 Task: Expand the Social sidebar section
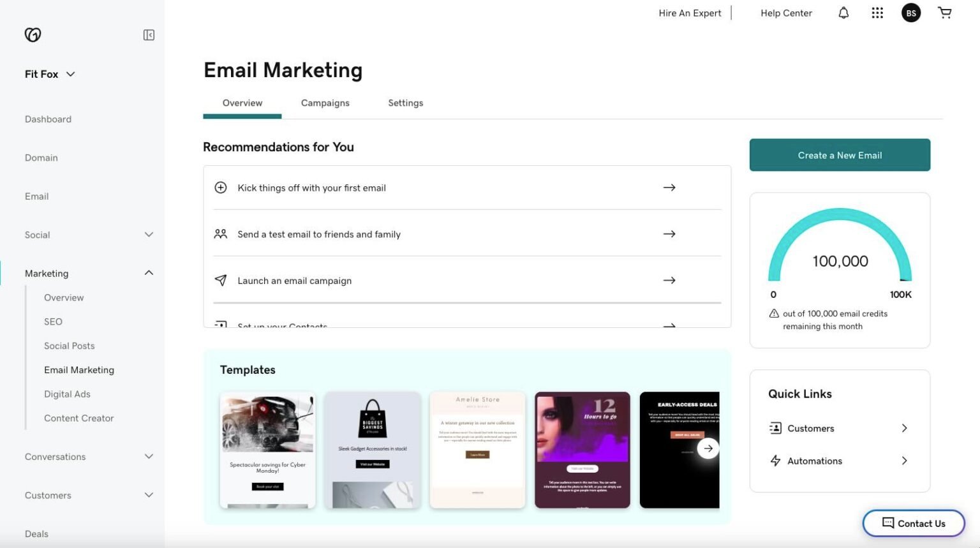click(149, 235)
